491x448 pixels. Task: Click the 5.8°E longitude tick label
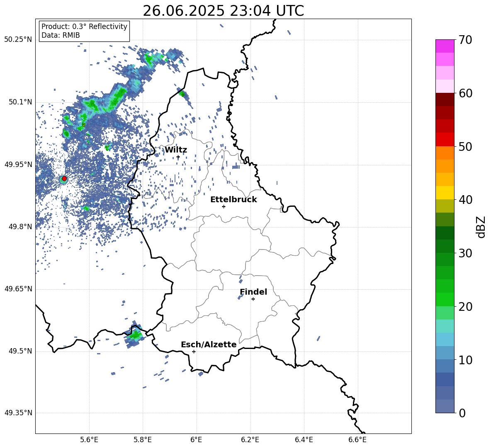click(143, 440)
